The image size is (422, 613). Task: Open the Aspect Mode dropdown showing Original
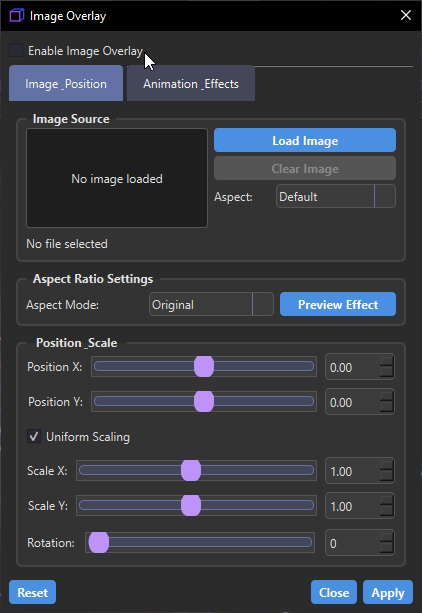pos(211,304)
